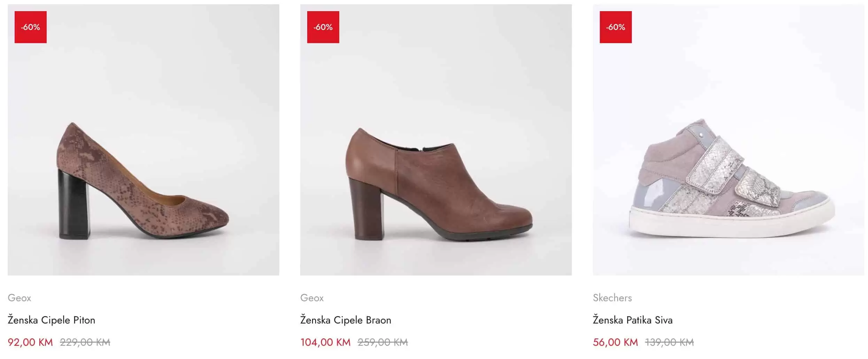Click the crossed-out 229,00 KM price
Image resolution: width=868 pixels, height=359 pixels.
click(85, 342)
